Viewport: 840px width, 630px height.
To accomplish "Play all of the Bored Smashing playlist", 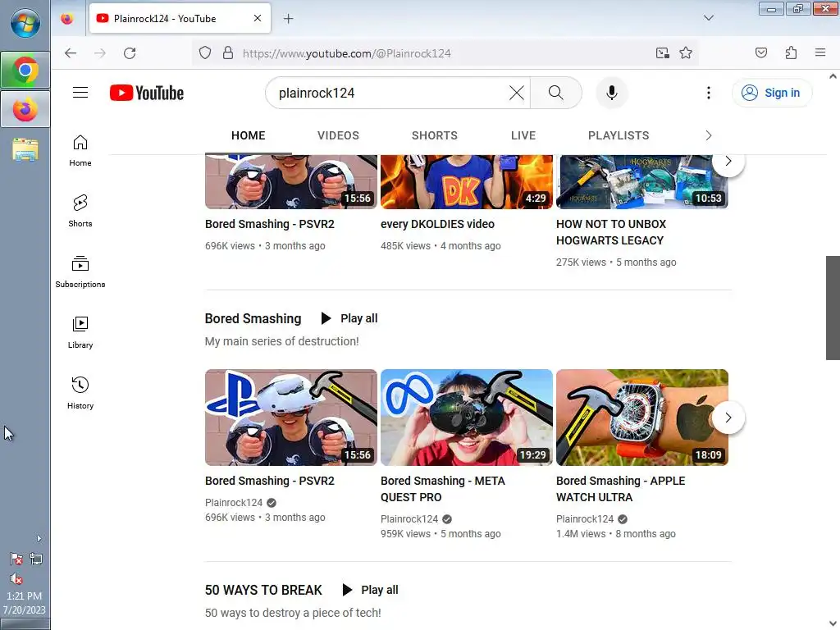I will click(349, 318).
